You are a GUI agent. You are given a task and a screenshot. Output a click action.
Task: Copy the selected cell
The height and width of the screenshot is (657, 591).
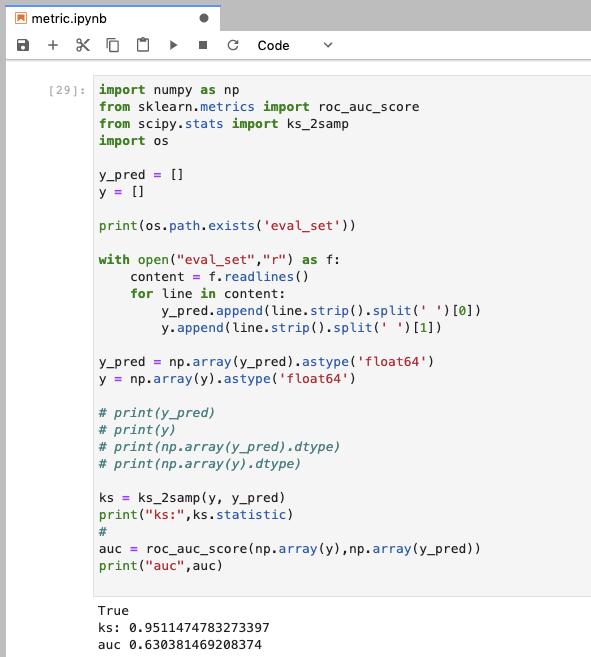point(113,45)
